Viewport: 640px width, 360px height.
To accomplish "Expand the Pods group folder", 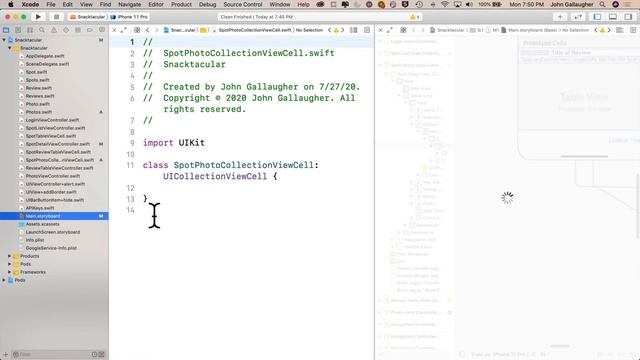I will pos(10,264).
